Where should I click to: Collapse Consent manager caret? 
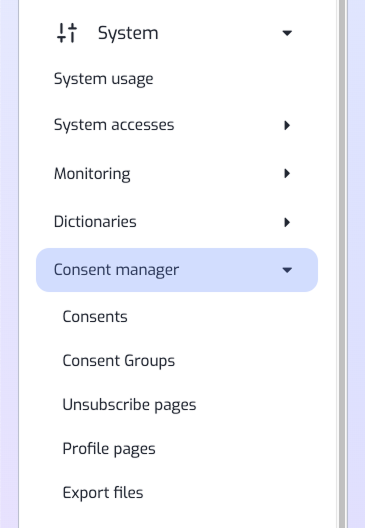pyautogui.click(x=287, y=270)
